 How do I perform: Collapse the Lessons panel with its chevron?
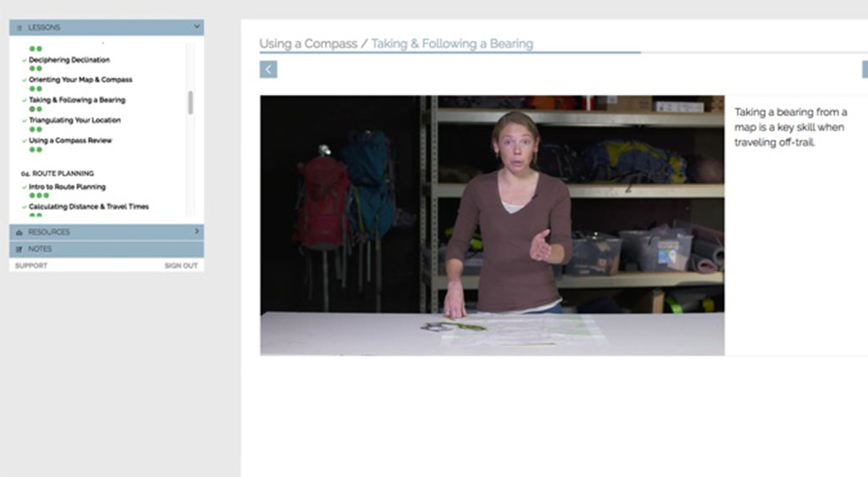(196, 27)
